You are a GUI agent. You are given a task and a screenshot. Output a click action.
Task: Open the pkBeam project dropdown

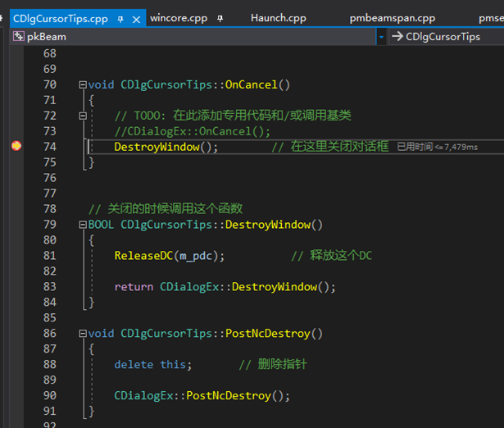[381, 36]
